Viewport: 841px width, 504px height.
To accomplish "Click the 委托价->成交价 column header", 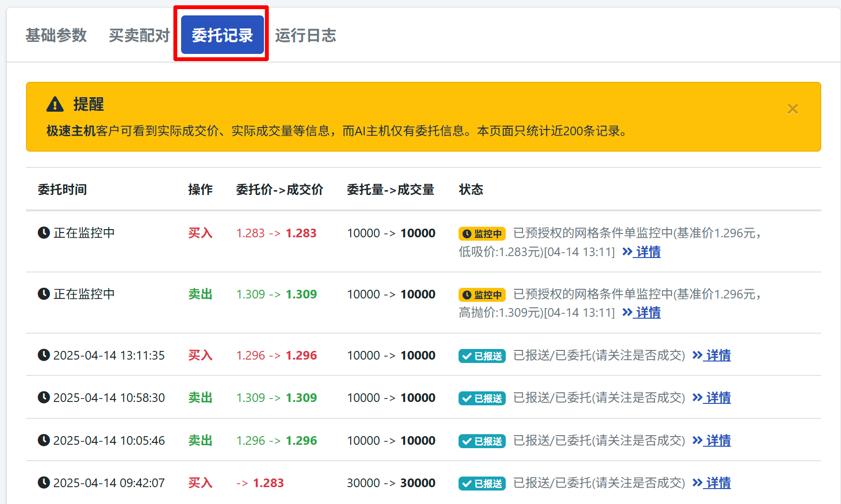I will coord(279,190).
